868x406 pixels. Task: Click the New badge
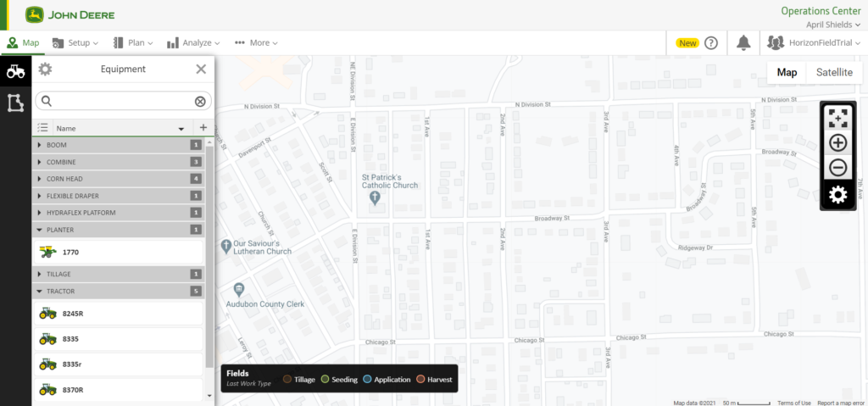(x=687, y=43)
